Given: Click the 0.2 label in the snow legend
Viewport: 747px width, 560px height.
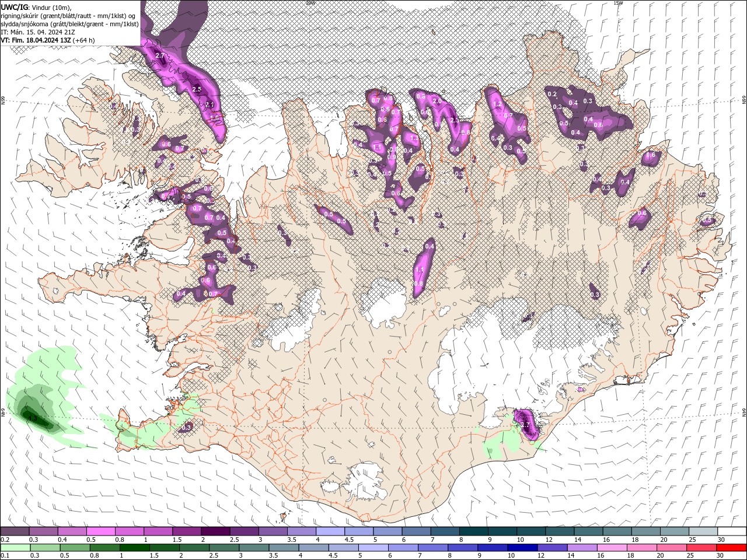Looking at the screenshot, I should click(5, 540).
